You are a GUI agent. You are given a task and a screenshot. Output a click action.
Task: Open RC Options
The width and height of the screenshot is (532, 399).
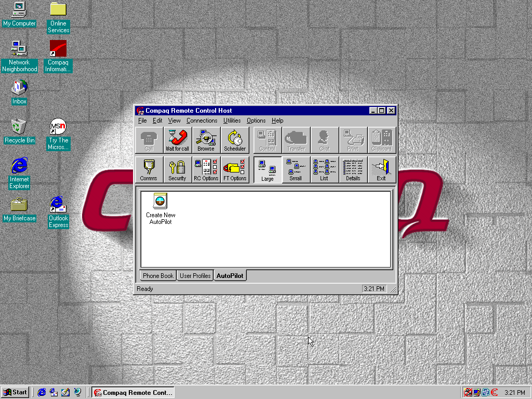[x=206, y=169]
